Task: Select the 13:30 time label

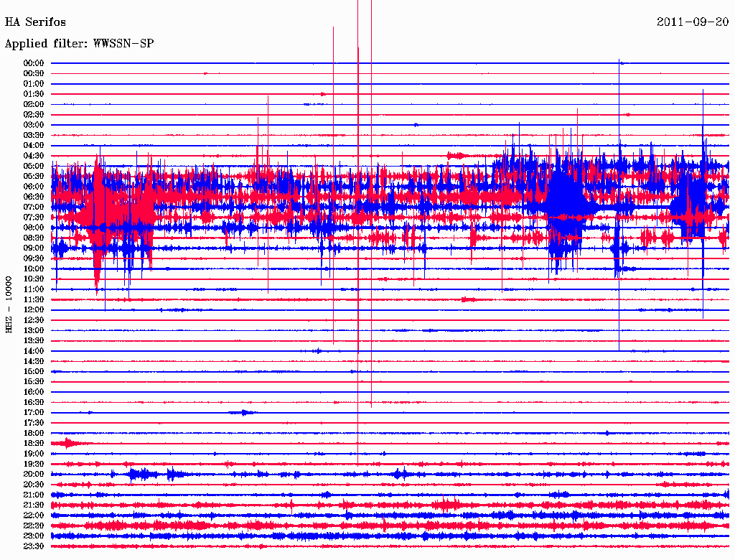Action: pyautogui.click(x=34, y=341)
